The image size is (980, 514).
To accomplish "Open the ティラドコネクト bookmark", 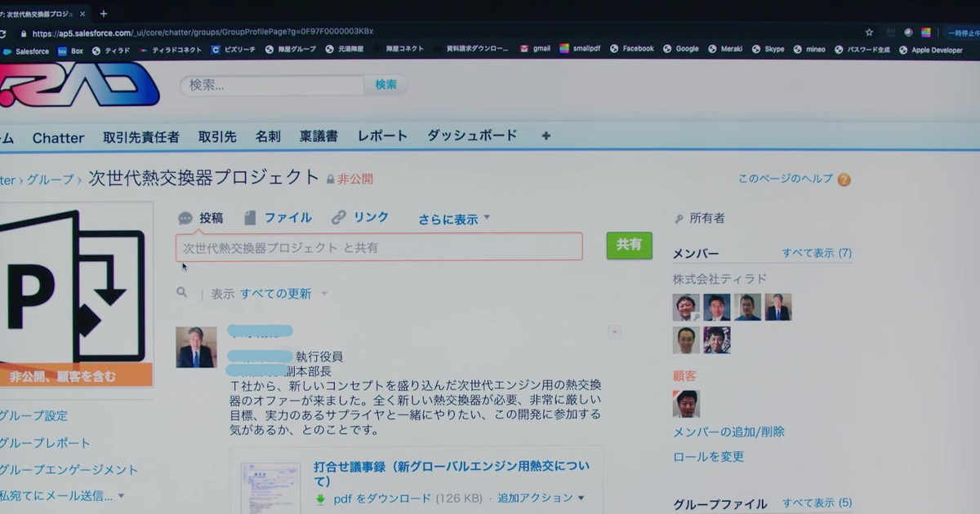I will pyautogui.click(x=171, y=50).
